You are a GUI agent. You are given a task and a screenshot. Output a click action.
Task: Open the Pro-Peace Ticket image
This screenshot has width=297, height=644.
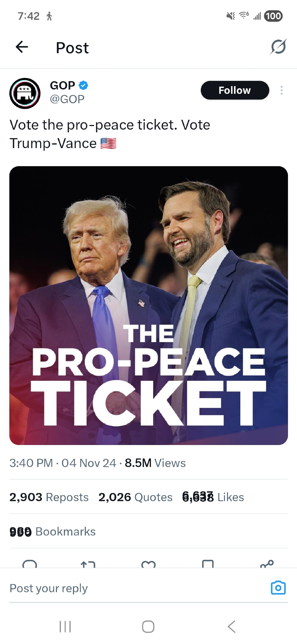pyautogui.click(x=148, y=305)
